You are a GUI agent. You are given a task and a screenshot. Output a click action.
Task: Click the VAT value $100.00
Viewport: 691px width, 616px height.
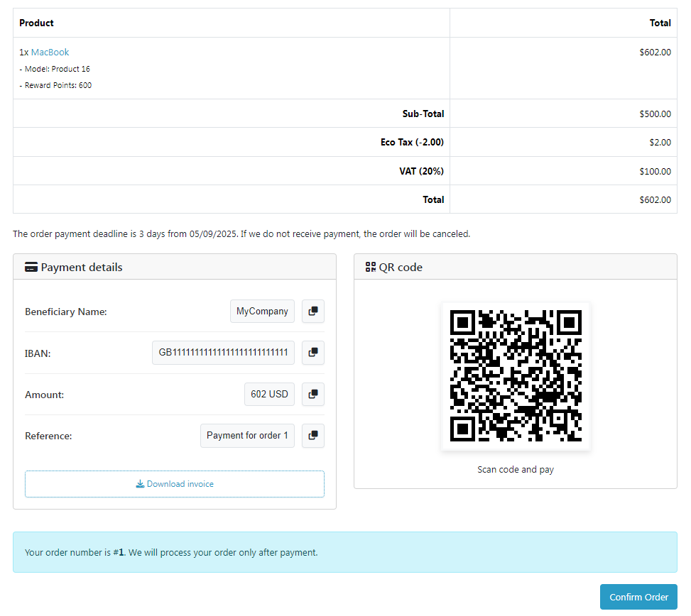click(655, 171)
